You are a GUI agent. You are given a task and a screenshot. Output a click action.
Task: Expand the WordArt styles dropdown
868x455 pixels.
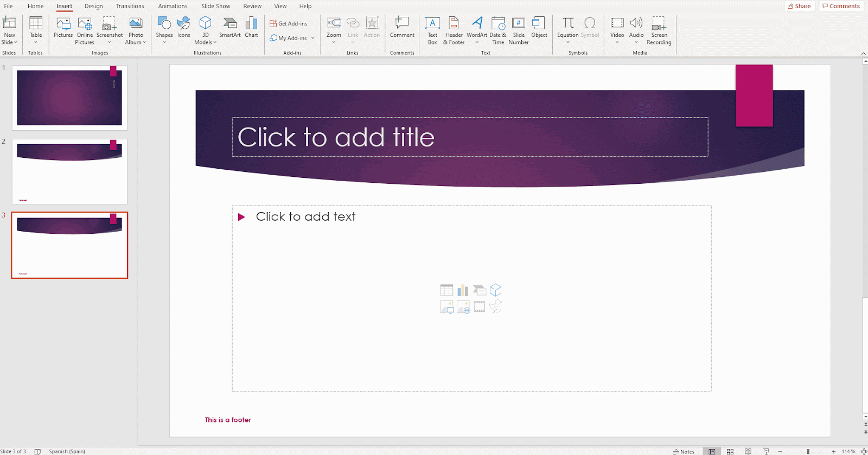point(477,42)
